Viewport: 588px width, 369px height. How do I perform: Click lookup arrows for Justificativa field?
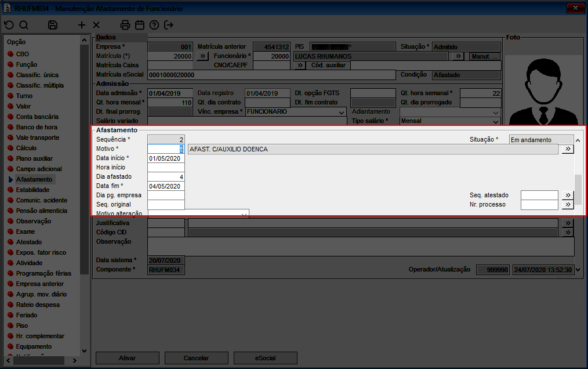tap(568, 223)
